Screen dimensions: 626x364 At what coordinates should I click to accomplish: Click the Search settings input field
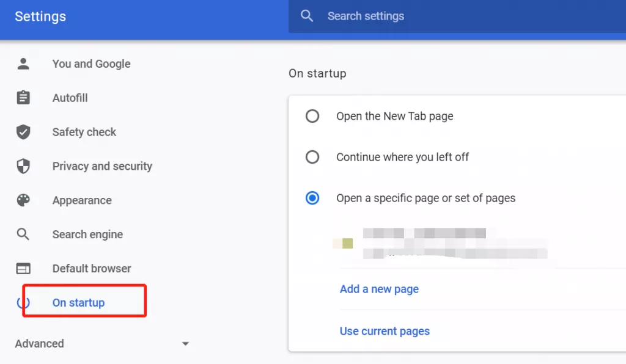point(428,16)
